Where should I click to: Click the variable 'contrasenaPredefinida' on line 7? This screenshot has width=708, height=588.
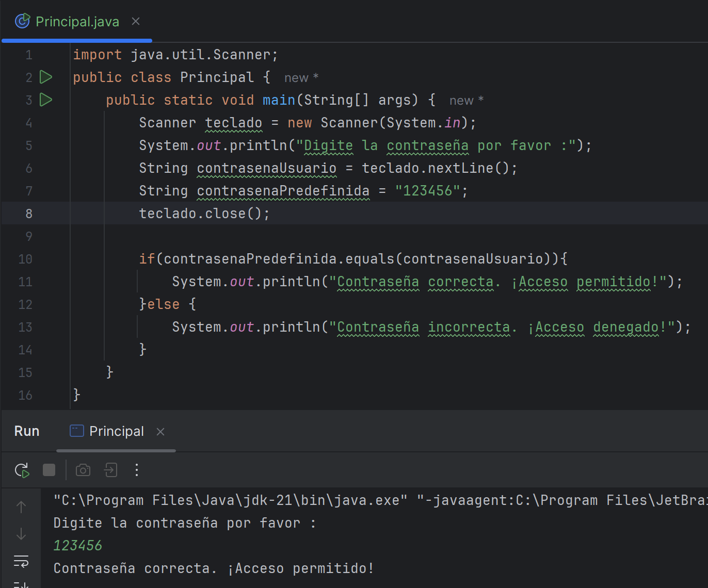[x=283, y=191]
